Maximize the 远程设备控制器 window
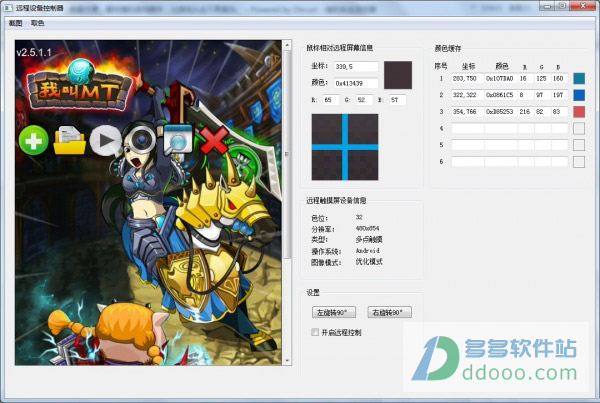The width and height of the screenshot is (600, 403). (562, 6)
